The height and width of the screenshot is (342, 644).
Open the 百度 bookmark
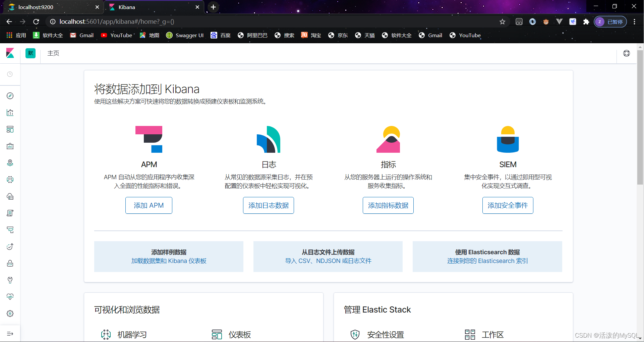[221, 35]
